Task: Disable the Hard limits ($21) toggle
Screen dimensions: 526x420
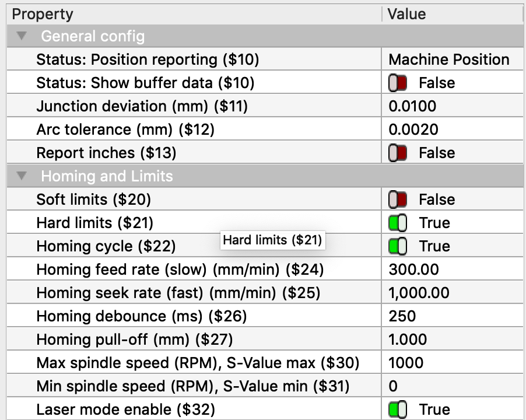Action: click(x=398, y=223)
